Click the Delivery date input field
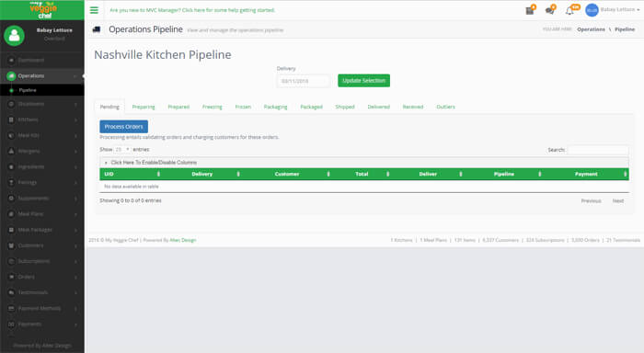 [x=303, y=81]
